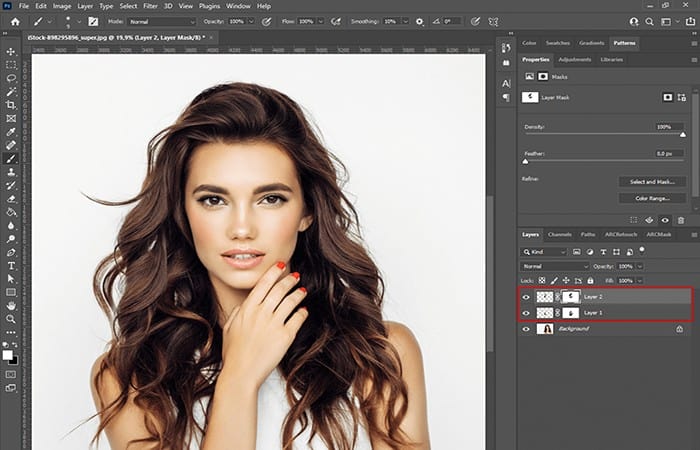Expand the layer blend mode Normal dropdown
The image size is (700, 450).
click(x=555, y=267)
